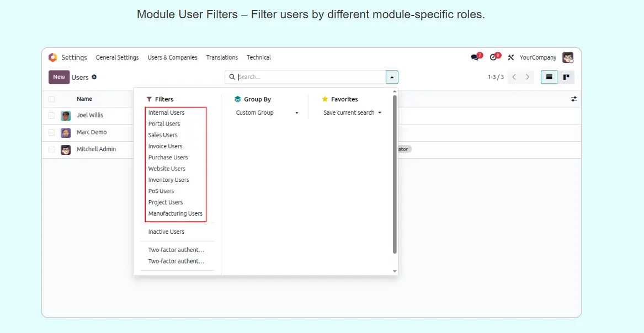
Task: Click the debug tools wrench icon
Action: [511, 57]
